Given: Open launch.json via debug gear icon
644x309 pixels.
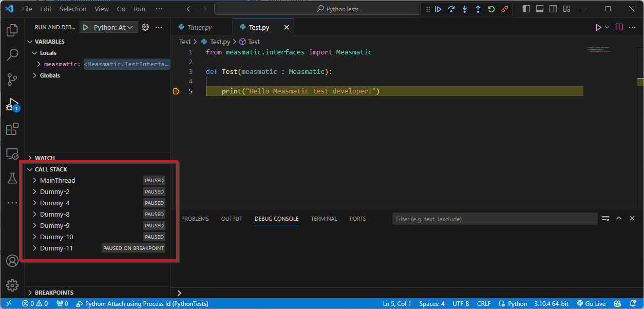Looking at the screenshot, I should (x=145, y=27).
